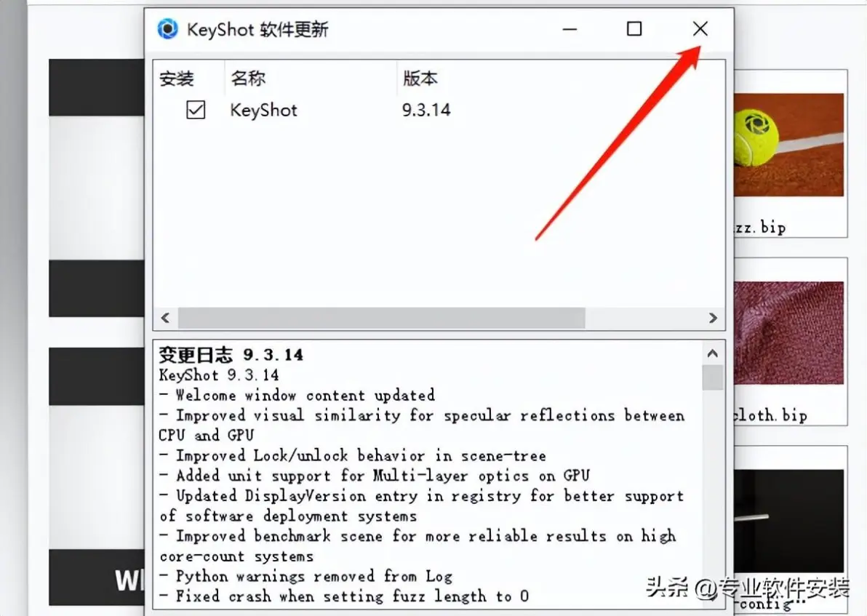The width and height of the screenshot is (867, 616).
Task: Click the 安装 column header
Action: [x=177, y=79]
